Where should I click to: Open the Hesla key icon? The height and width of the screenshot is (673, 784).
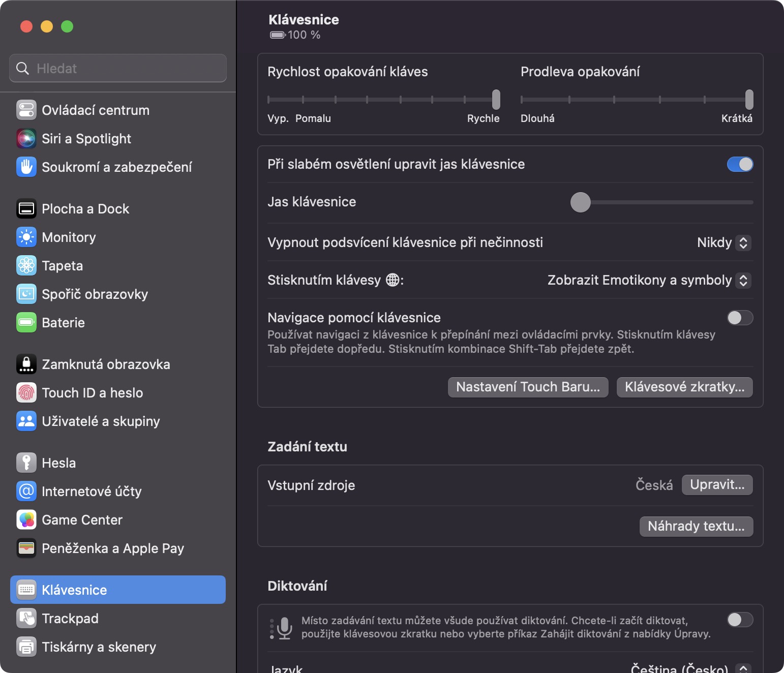(x=26, y=463)
